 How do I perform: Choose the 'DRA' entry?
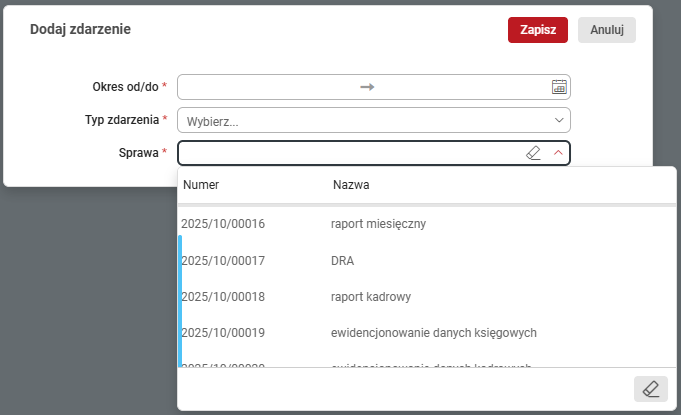[342, 260]
